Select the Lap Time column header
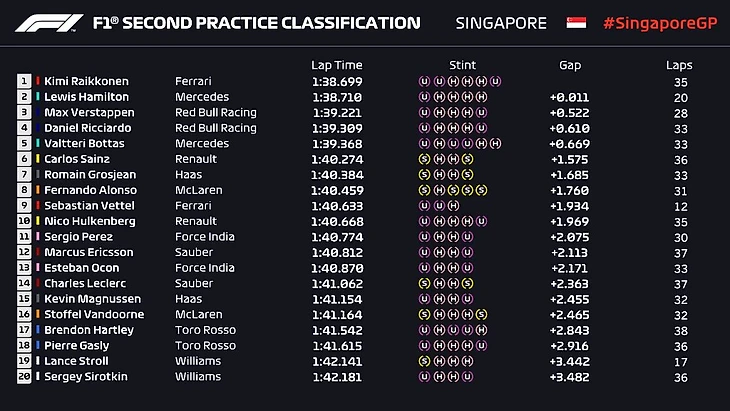The image size is (730, 411). point(334,65)
